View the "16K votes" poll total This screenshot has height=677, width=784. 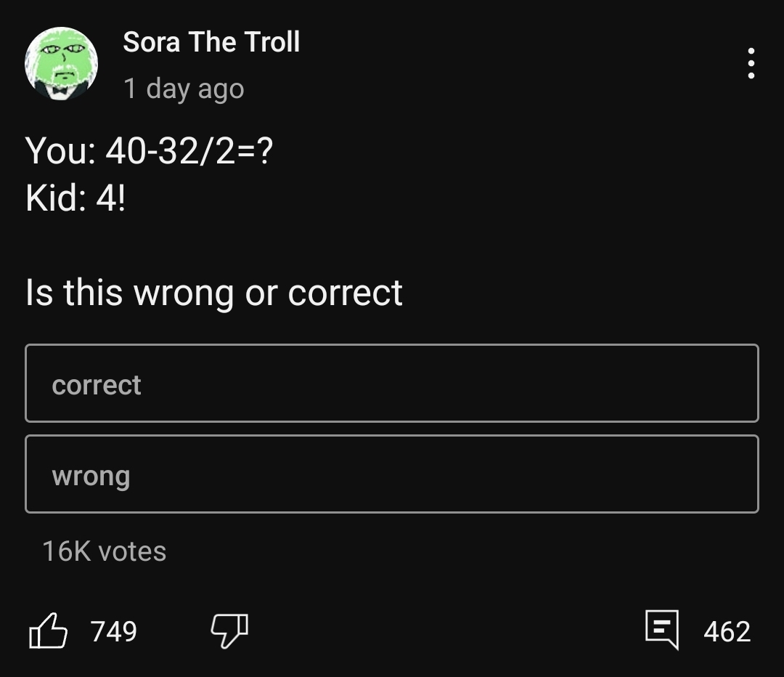[x=104, y=551]
